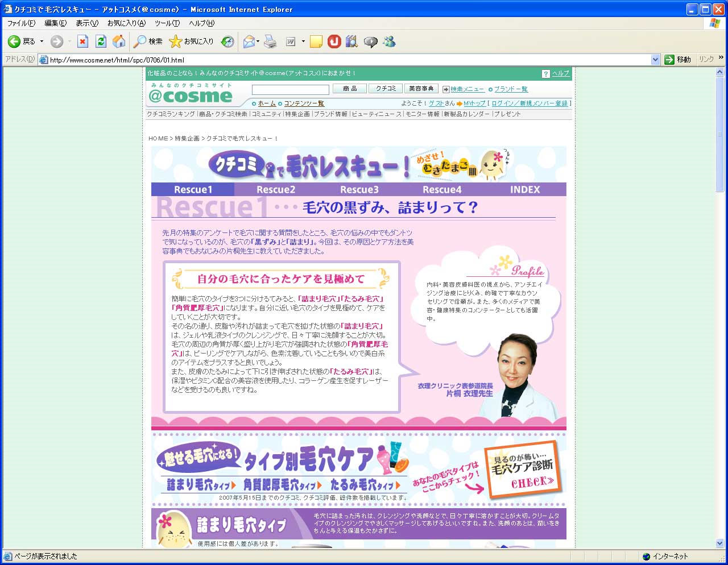Open the 表示(V) menu
728x565 pixels.
(87, 23)
